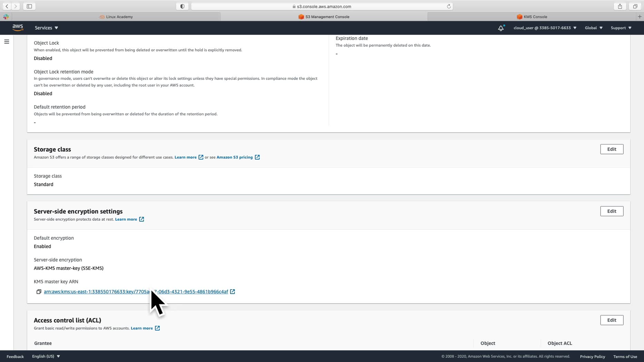
Task: Show the tab overview icon
Action: tap(635, 6)
